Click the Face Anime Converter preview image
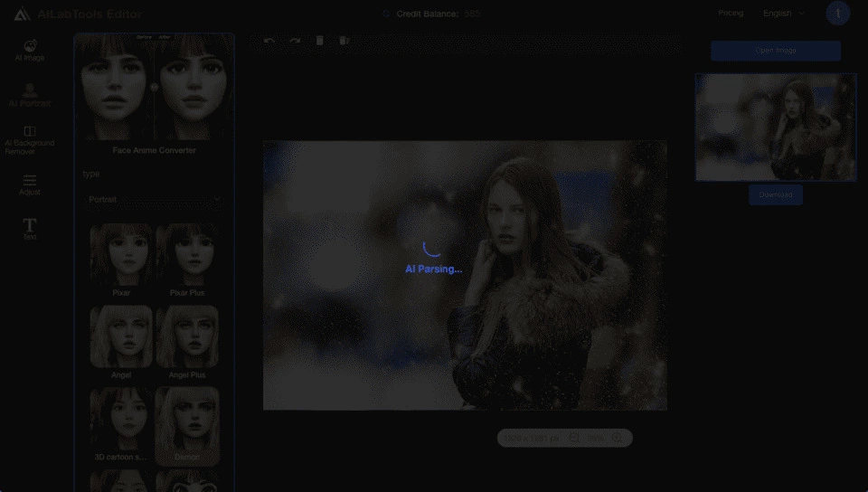Viewport: 868px width, 492px height. [x=154, y=87]
